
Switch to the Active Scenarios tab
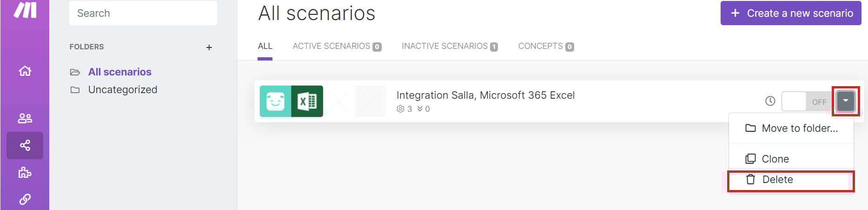(337, 46)
